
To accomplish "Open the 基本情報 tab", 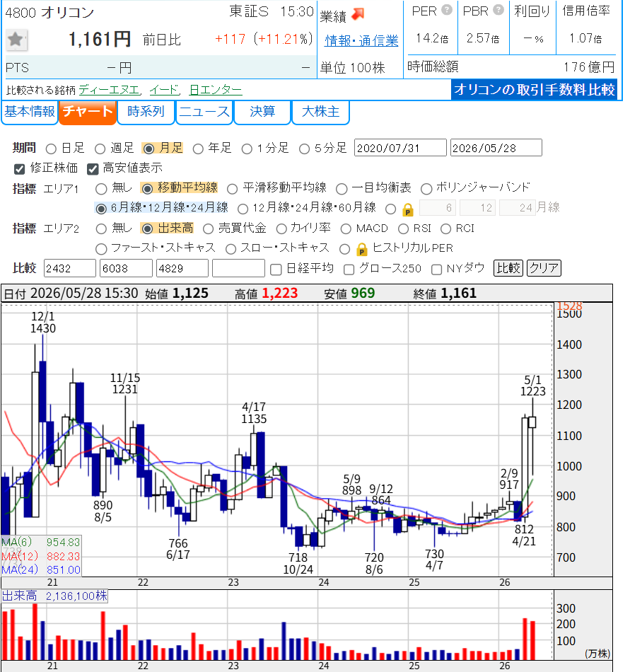I will (x=30, y=112).
